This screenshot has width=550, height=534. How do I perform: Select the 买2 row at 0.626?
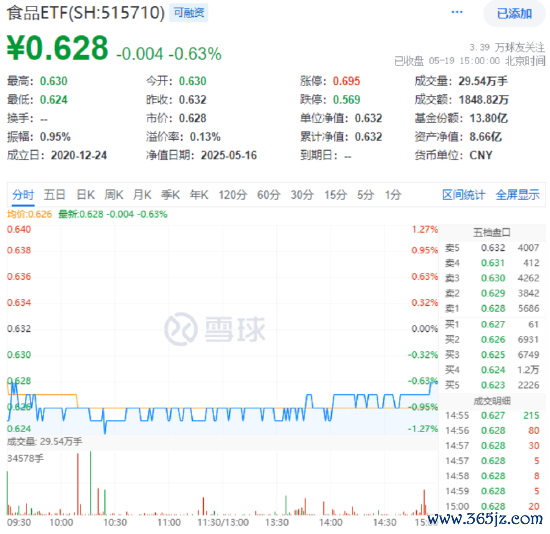492,339
